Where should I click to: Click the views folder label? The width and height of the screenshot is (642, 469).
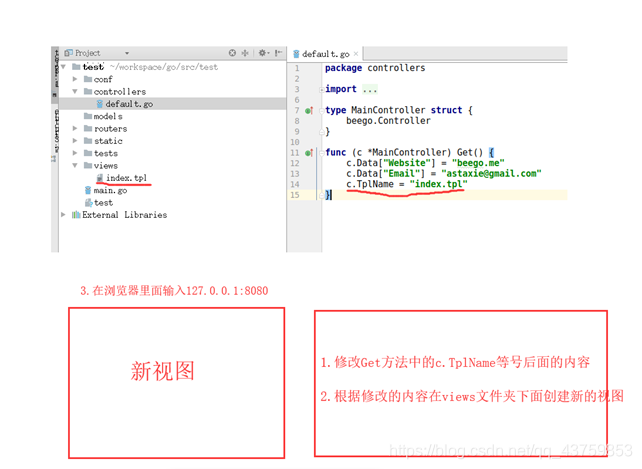106,165
